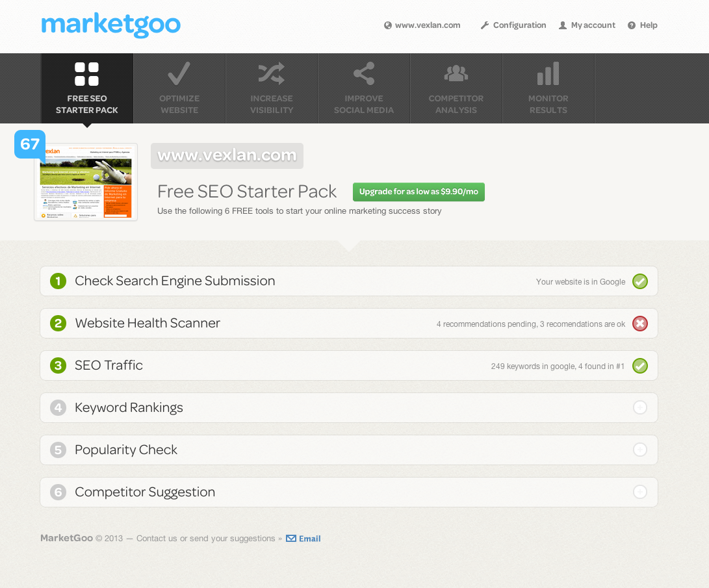
Task: Click red X on Website Health Scanner
Action: (640, 324)
